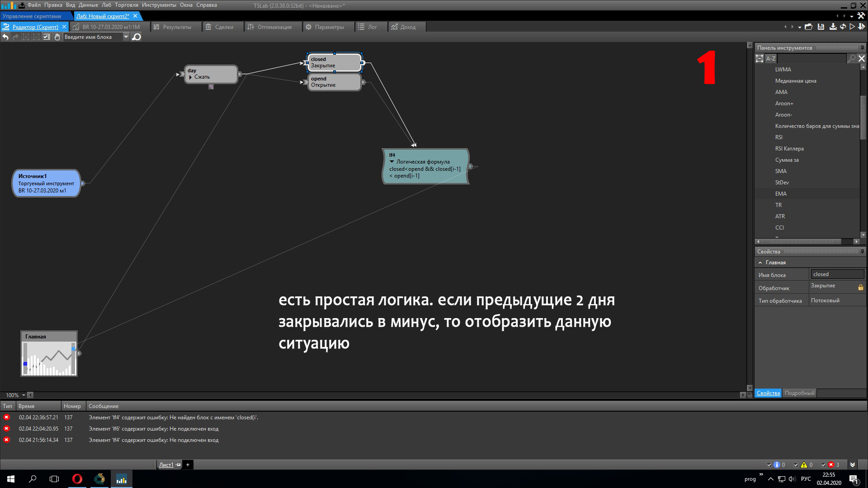Sort tools with the A-Z button
The width and height of the screenshot is (868, 488).
[771, 59]
